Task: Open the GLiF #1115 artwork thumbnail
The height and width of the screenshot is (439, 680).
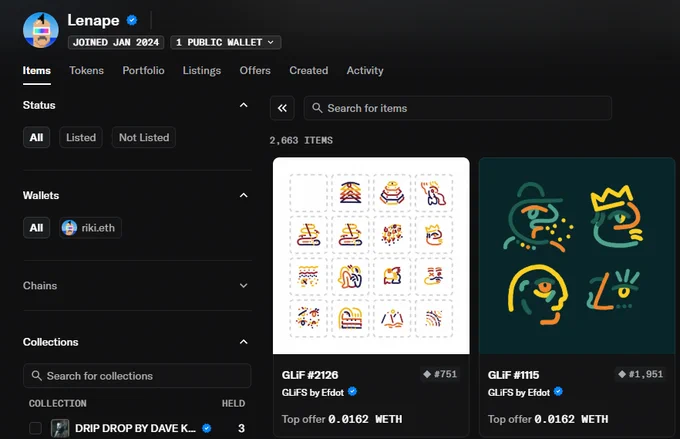Action: point(577,256)
